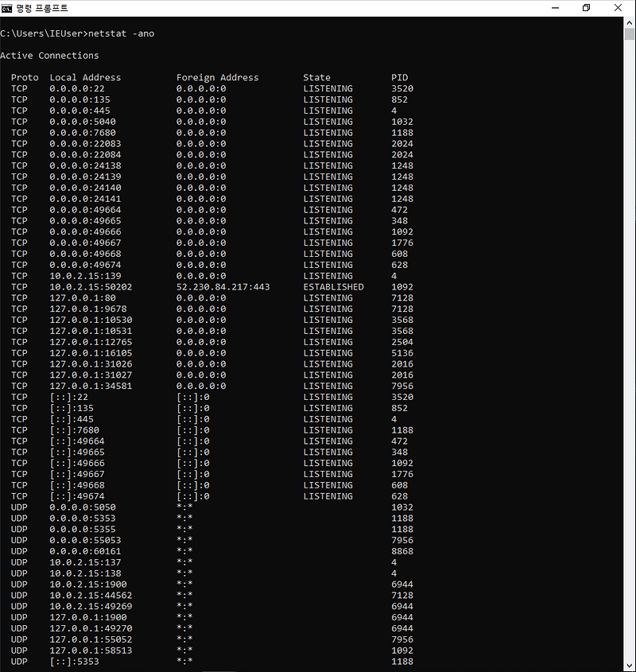The image size is (636, 672).
Task: Open the Command Prompt system menu icon
Action: click(x=6, y=8)
